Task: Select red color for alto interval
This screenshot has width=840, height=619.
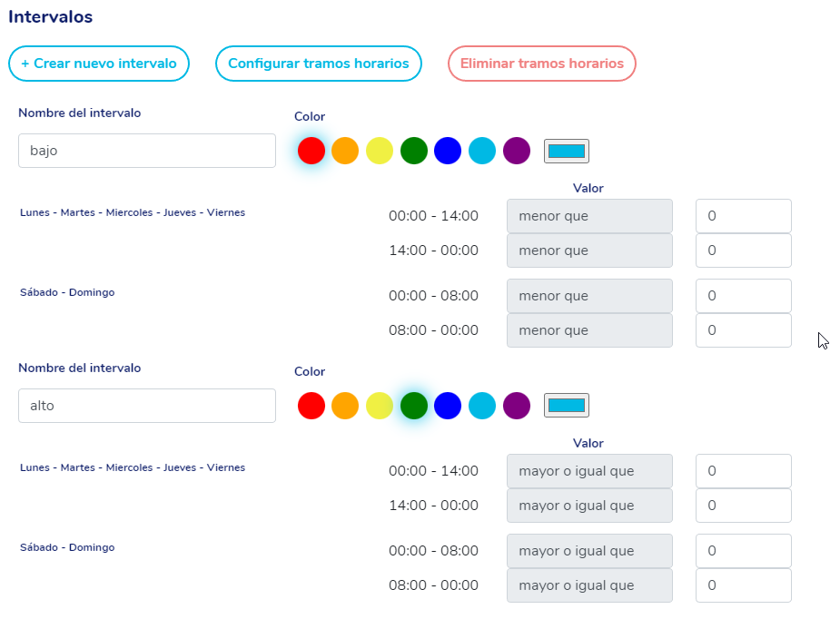Action: pos(311,406)
